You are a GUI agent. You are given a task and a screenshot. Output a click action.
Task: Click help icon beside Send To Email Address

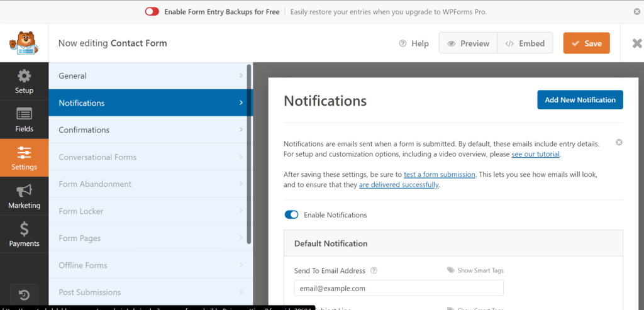(374, 270)
